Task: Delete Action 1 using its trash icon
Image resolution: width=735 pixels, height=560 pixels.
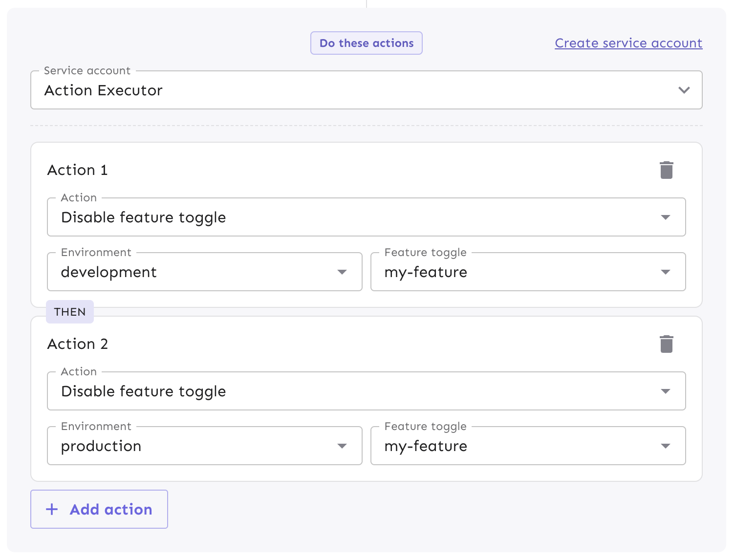Action: (667, 170)
